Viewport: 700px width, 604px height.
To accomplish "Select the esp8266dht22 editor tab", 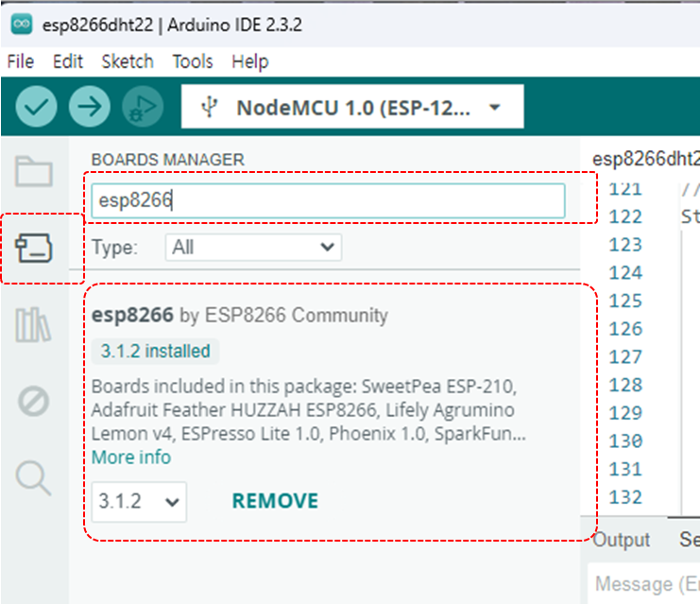I will [645, 159].
